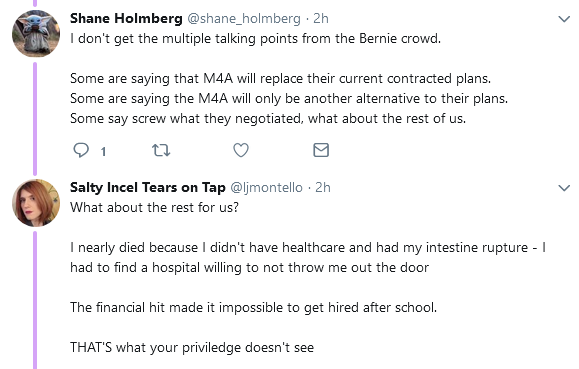Open reply text about intestine rupture
Screen dimensions: 579x369
[x=308, y=257]
